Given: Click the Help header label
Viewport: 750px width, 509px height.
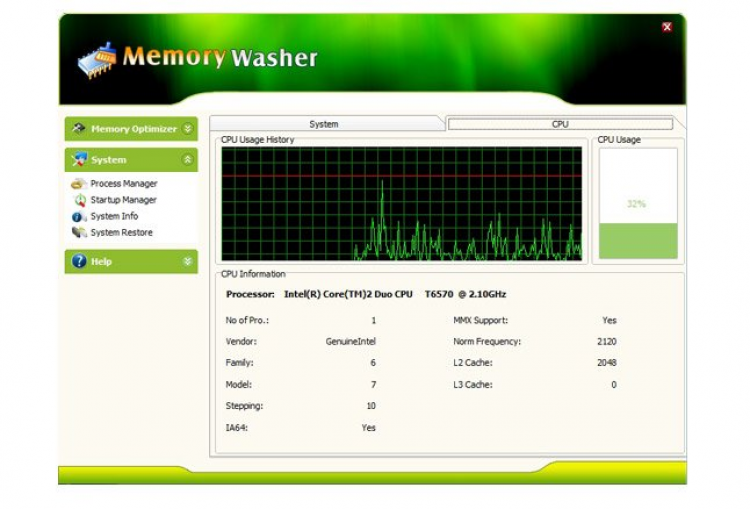Looking at the screenshot, I should point(101,262).
